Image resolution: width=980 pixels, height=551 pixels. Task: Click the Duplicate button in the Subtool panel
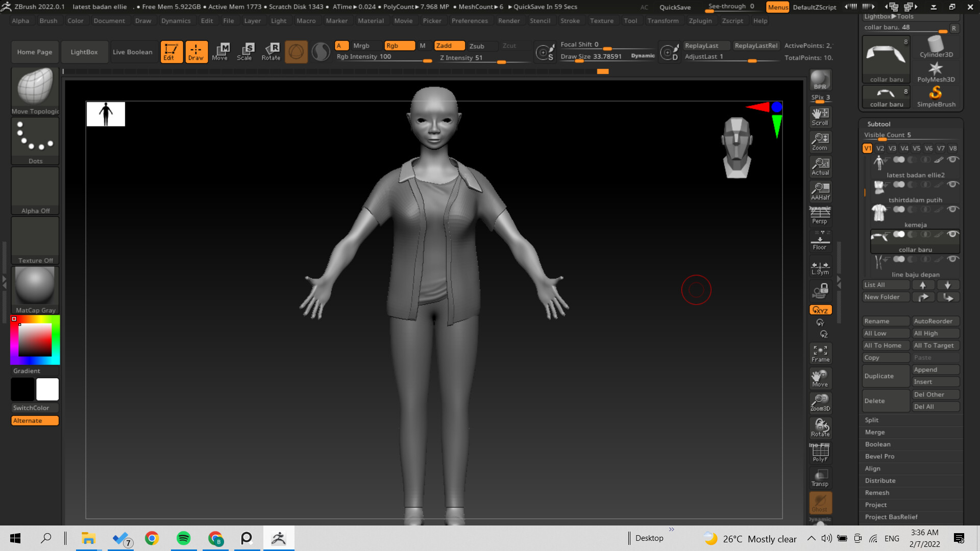tap(885, 376)
